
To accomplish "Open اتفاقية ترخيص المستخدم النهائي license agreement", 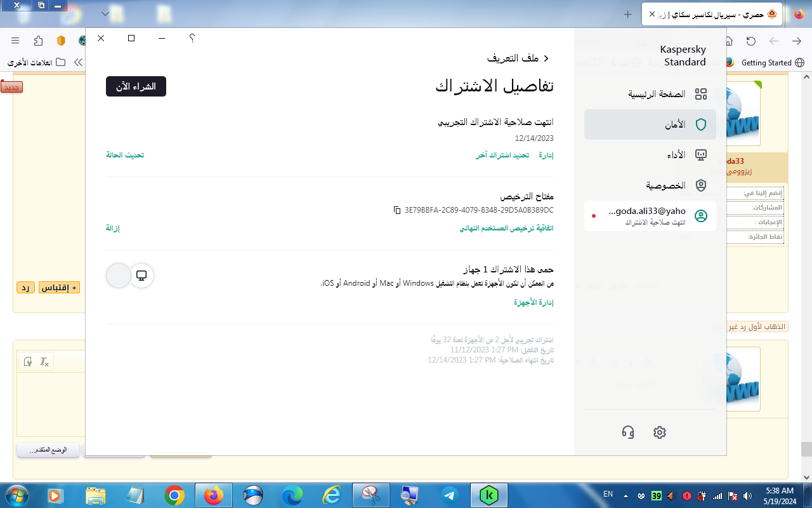I will point(506,228).
